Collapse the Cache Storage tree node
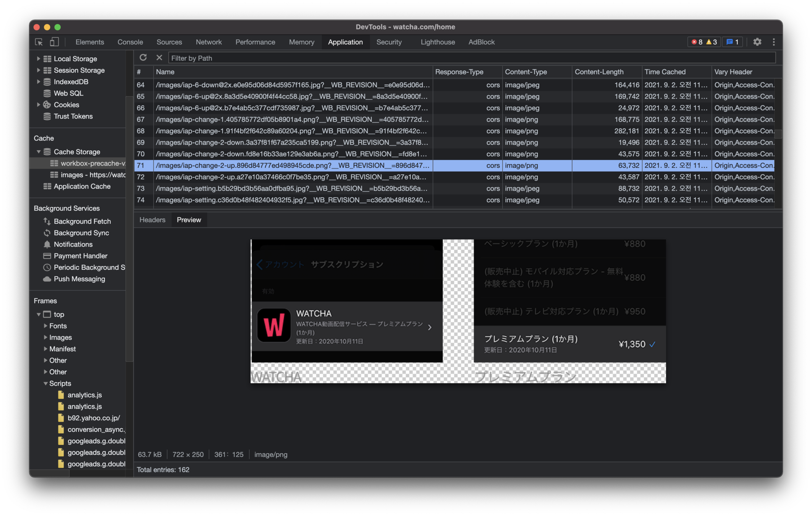 [39, 152]
